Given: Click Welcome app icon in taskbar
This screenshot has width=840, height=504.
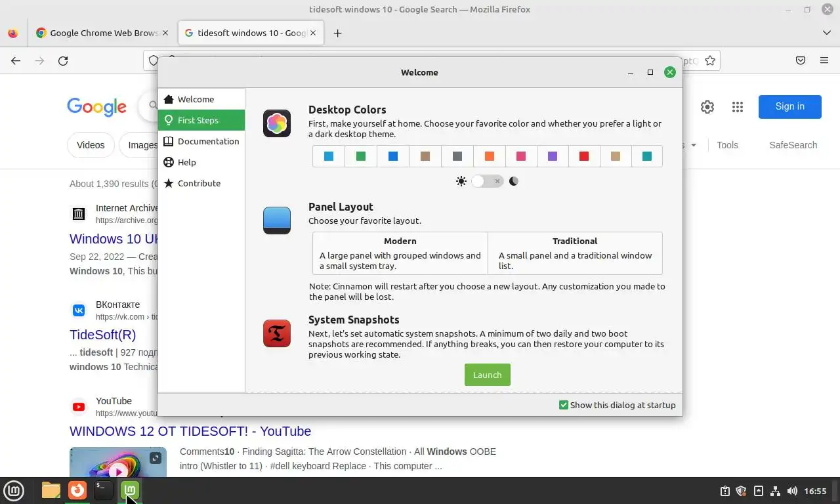Looking at the screenshot, I should pyautogui.click(x=130, y=490).
